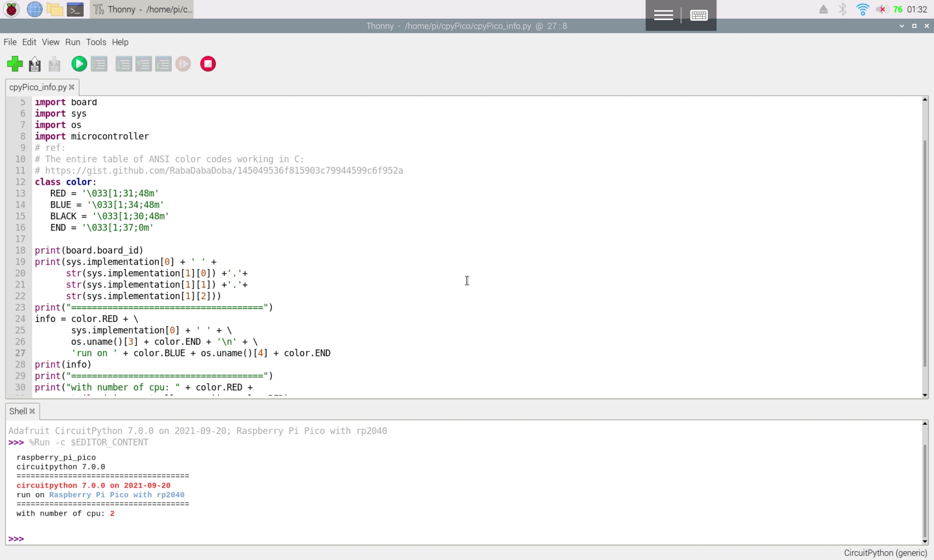The image size is (934, 560).
Task: Open the Tools menu
Action: (96, 42)
